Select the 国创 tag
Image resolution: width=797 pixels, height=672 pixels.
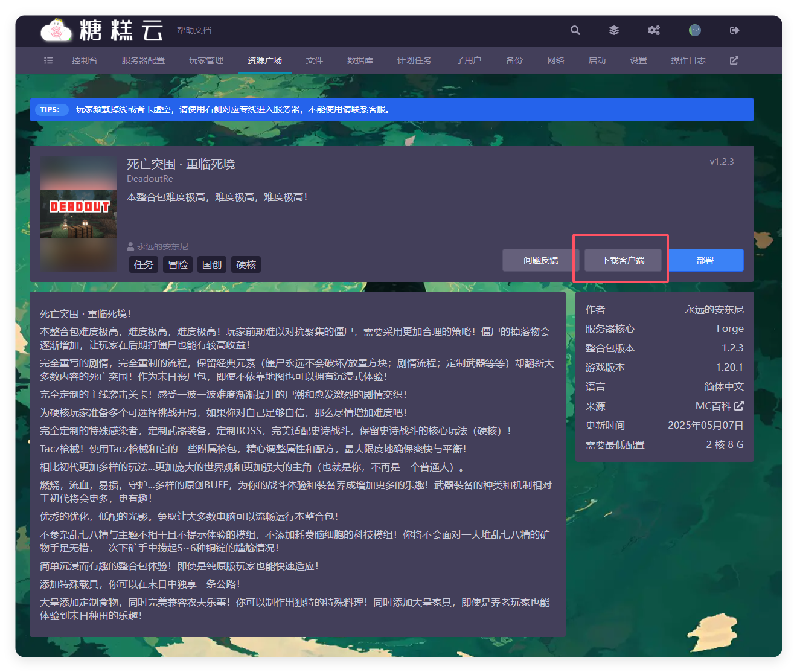tap(212, 264)
